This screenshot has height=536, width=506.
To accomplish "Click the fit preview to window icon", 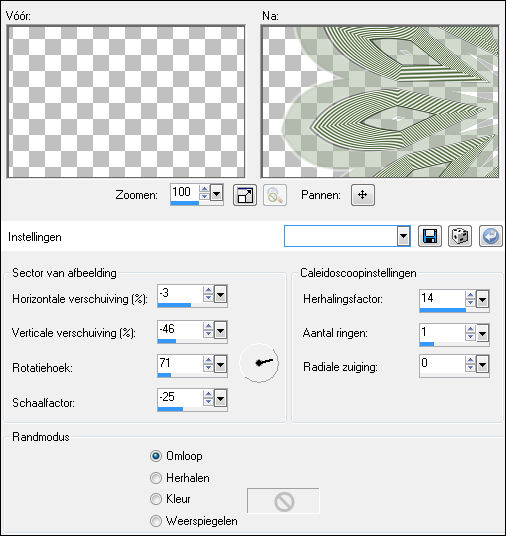I will pos(245,195).
